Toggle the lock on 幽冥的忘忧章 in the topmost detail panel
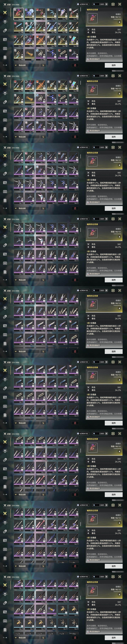Viewport: 127px width, 644px height. (119, 22)
